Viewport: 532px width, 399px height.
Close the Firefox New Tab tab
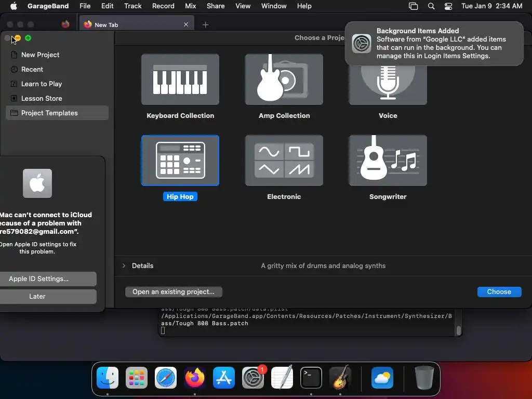pyautogui.click(x=186, y=24)
